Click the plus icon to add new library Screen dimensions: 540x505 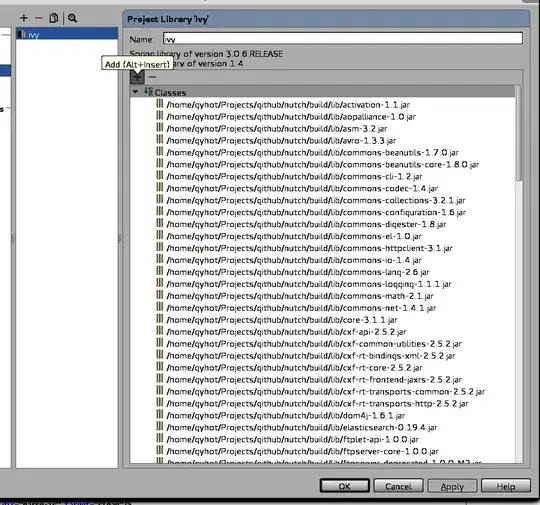[x=23, y=18]
